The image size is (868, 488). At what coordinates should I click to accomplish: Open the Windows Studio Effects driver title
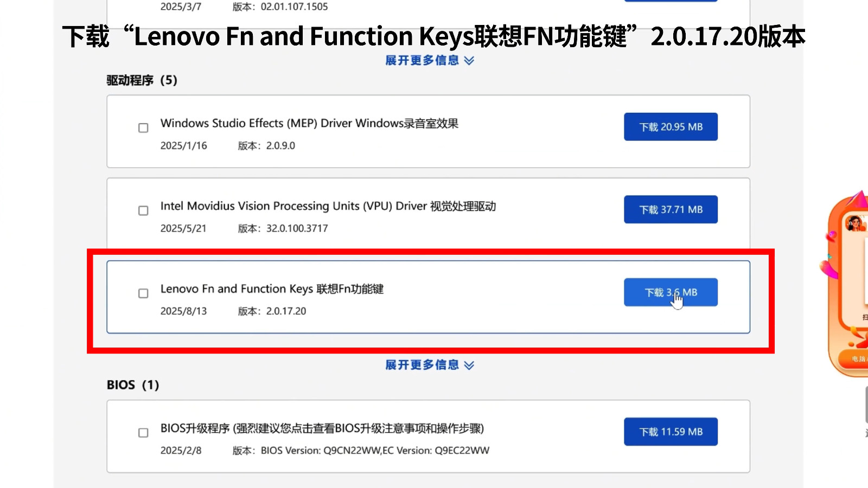click(309, 124)
